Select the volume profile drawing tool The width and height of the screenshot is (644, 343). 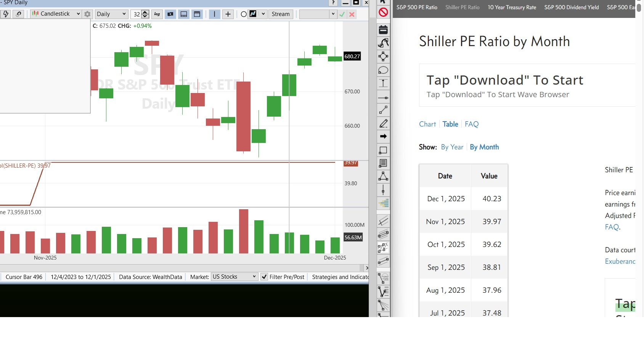383,203
